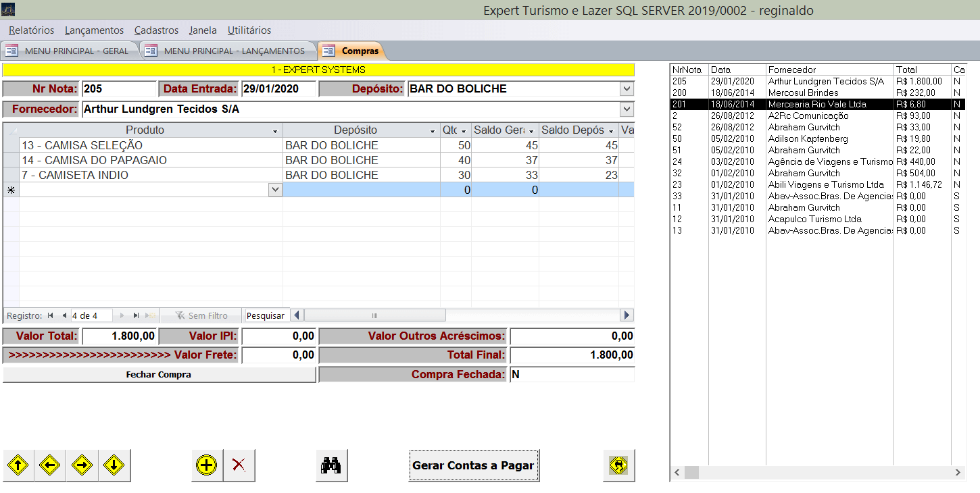Open the Lançamentos menu
The image size is (980, 493).
click(x=94, y=30)
